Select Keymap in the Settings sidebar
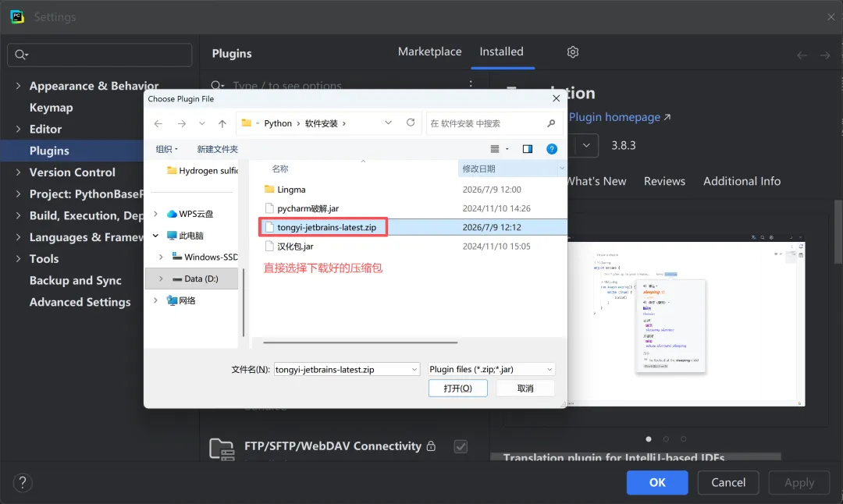The image size is (843, 504). 51,108
